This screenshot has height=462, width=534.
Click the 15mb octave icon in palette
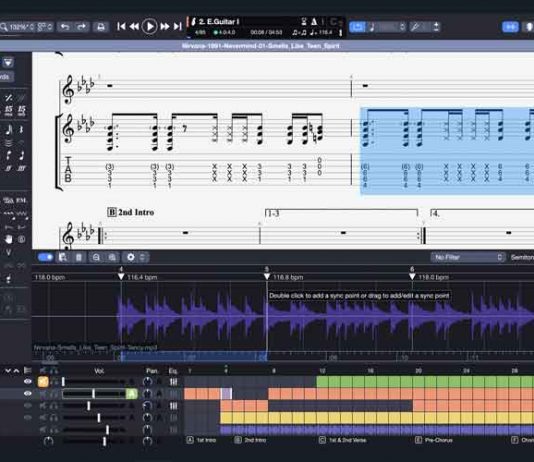(21, 110)
